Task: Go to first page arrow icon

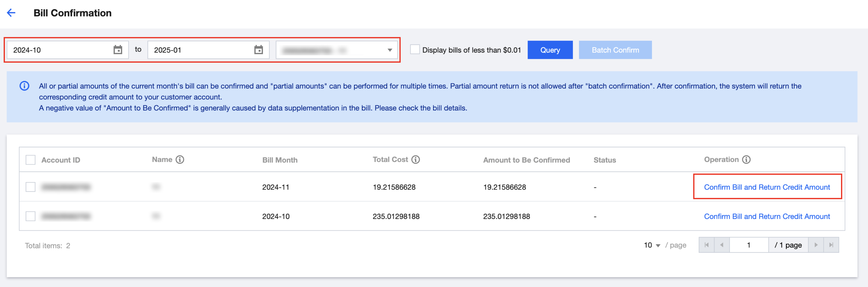Action: tap(707, 245)
